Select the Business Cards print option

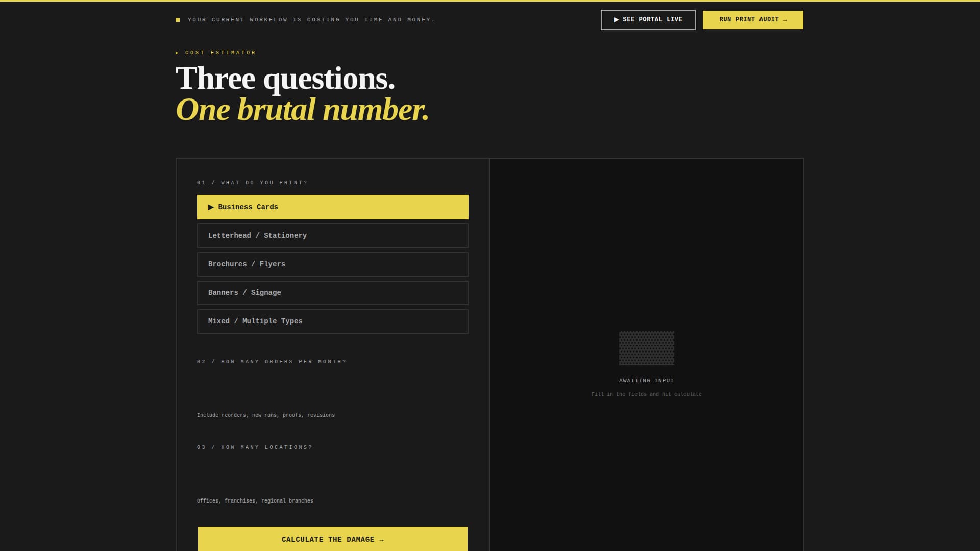pyautogui.click(x=333, y=207)
